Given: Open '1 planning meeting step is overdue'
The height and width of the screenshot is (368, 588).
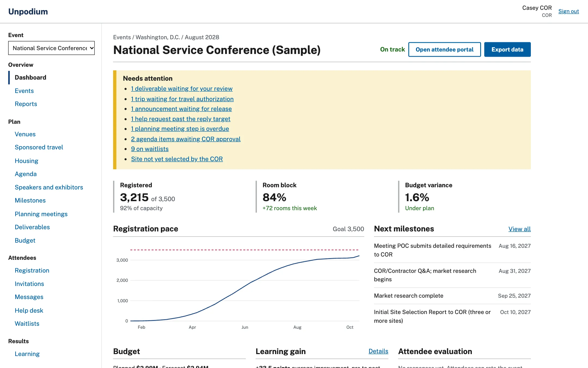Looking at the screenshot, I should click(x=180, y=129).
